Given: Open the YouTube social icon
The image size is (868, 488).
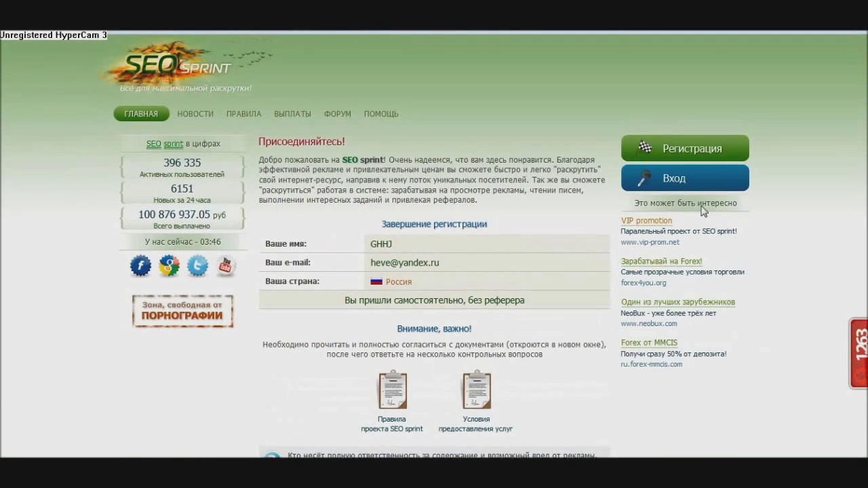Looking at the screenshot, I should click(x=226, y=266).
